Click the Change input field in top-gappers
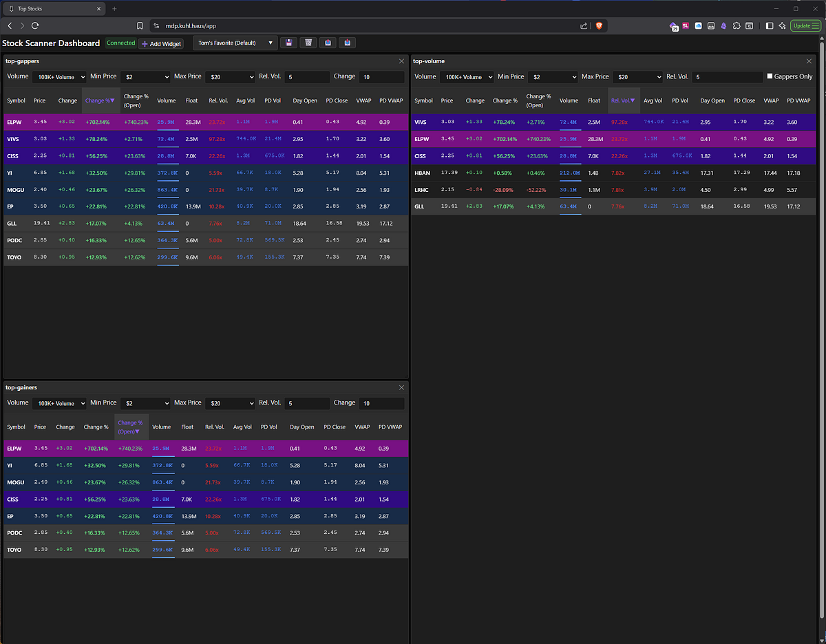This screenshot has width=826, height=644. [381, 77]
